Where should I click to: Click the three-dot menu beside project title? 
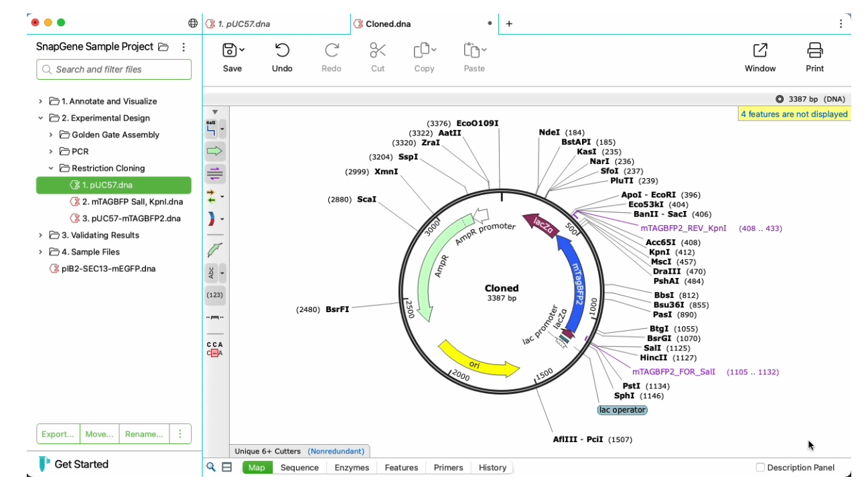184,47
